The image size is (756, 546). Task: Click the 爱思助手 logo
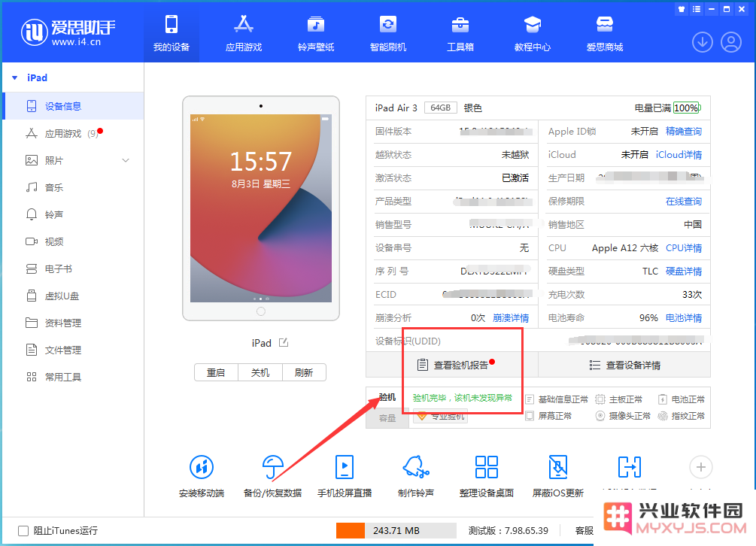68,32
